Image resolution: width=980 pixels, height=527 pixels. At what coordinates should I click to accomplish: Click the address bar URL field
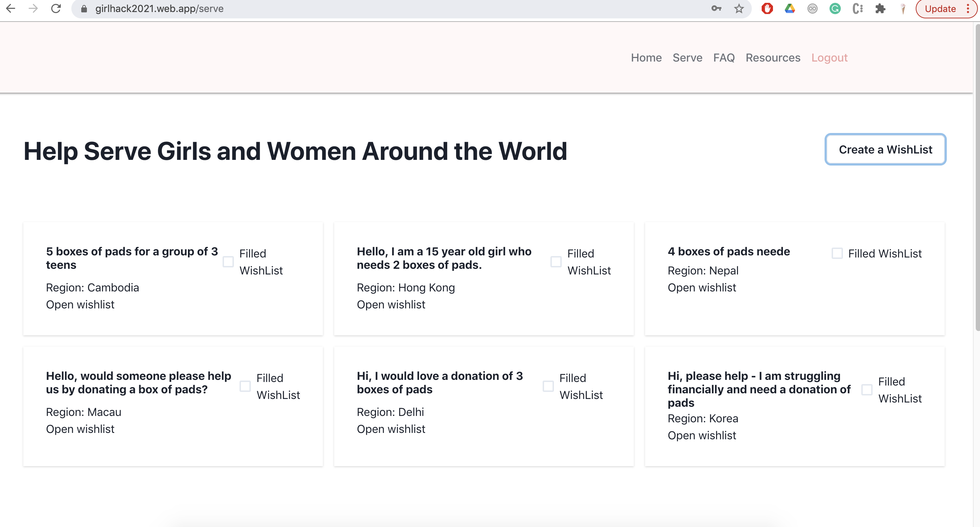point(342,8)
